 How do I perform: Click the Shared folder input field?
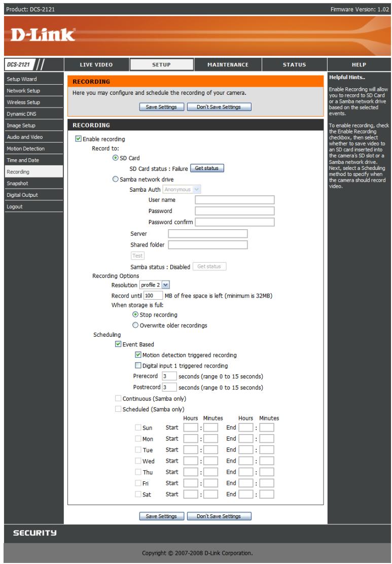[x=208, y=244]
